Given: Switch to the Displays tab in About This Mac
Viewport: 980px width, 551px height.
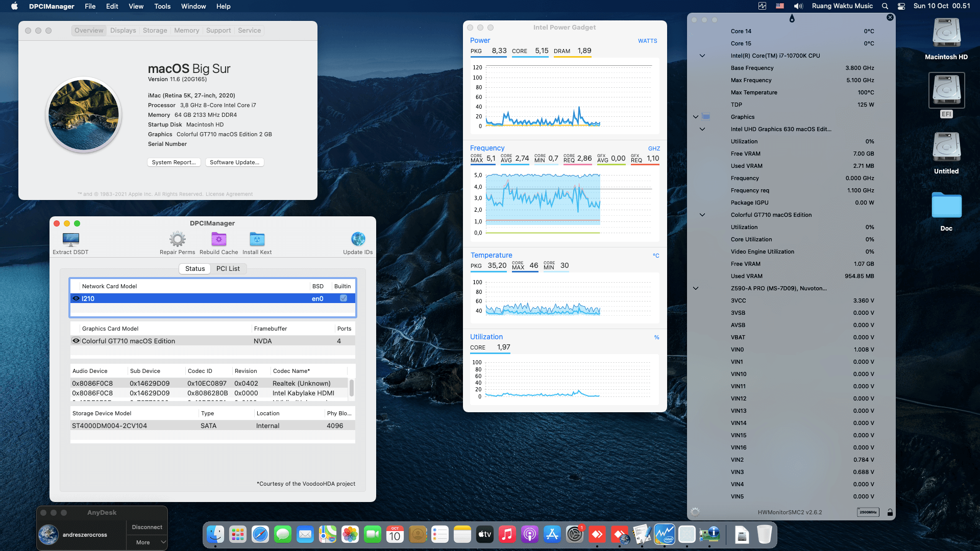Looking at the screenshot, I should 123,30.
